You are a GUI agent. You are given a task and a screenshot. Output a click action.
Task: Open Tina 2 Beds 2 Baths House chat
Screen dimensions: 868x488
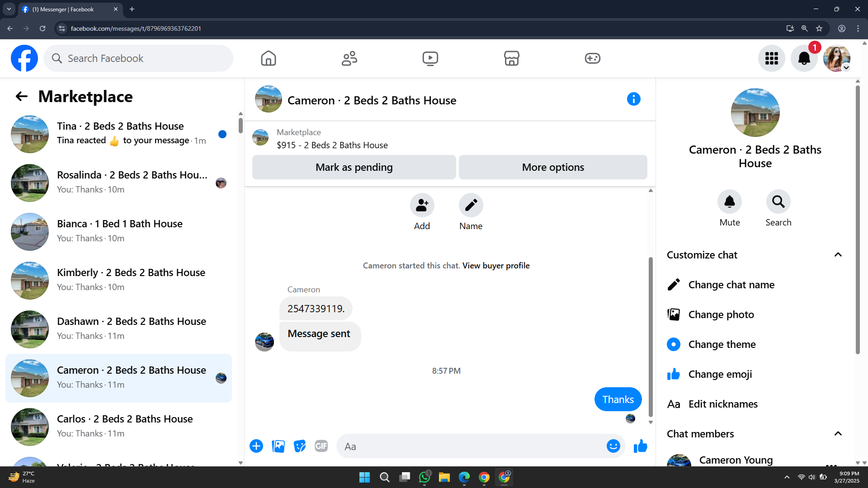click(118, 134)
